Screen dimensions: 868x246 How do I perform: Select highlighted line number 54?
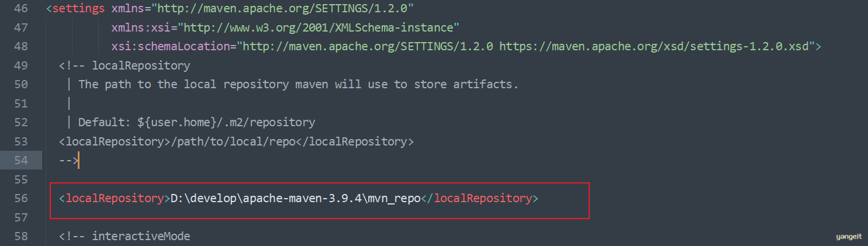click(x=21, y=160)
